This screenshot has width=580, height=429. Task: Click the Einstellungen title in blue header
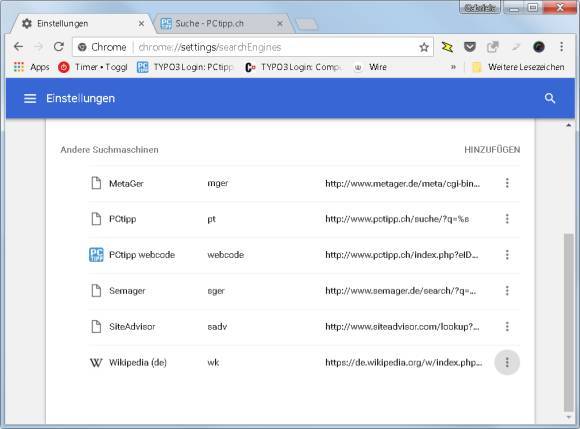[x=81, y=98]
